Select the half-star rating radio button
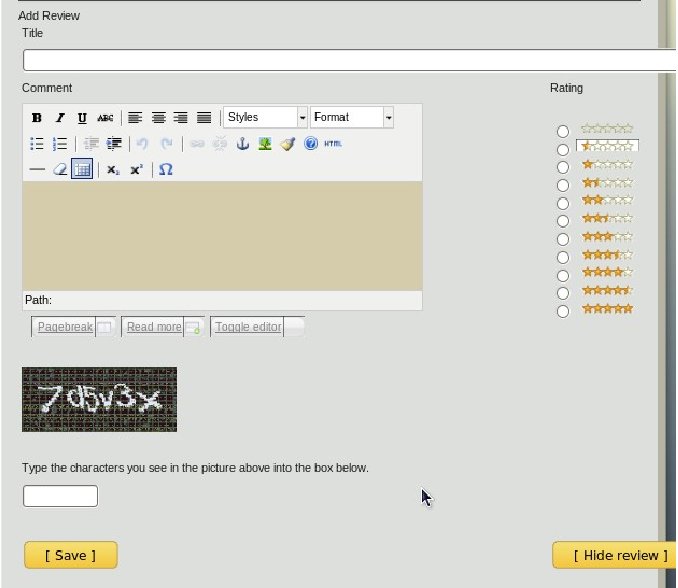The image size is (678, 588). tap(563, 150)
